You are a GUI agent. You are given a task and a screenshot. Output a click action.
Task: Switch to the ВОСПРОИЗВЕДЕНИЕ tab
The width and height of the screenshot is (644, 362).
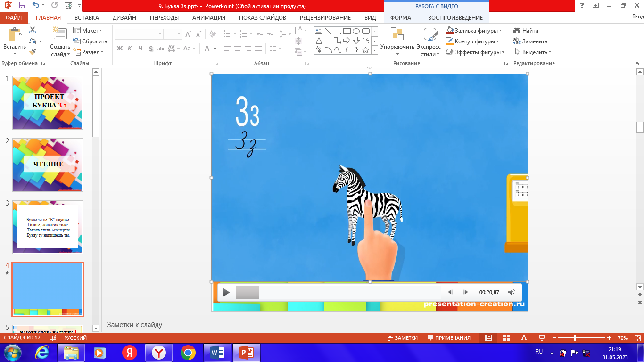tap(455, 18)
